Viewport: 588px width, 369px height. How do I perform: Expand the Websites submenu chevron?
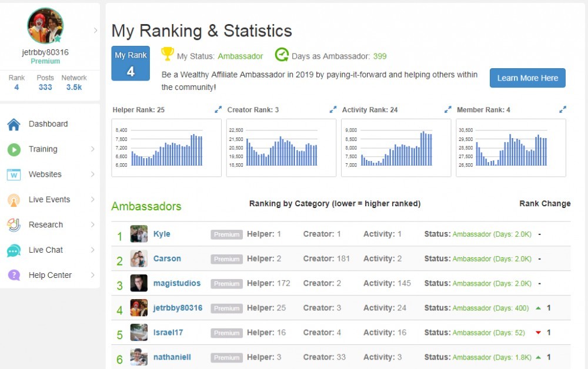[x=92, y=174]
